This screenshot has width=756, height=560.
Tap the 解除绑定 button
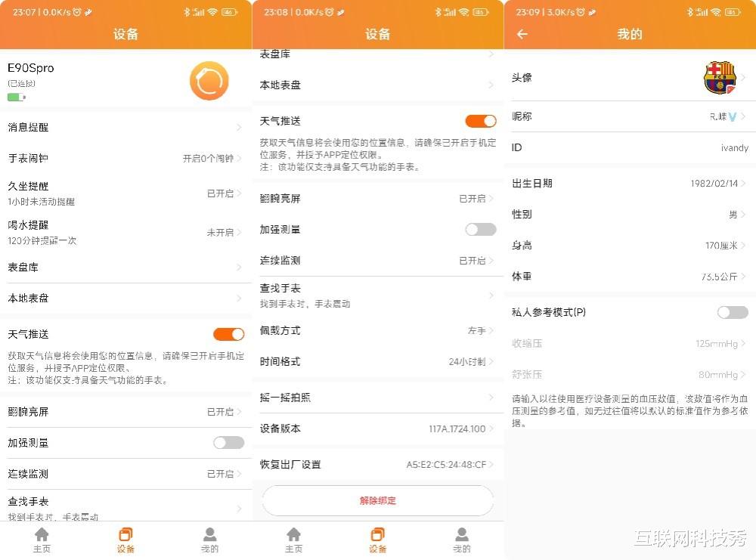click(377, 500)
